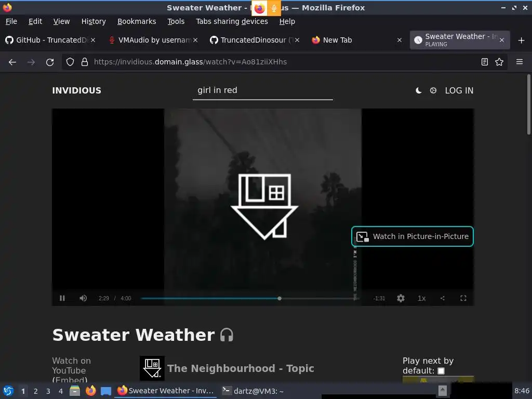532x399 pixels.
Task: Open the Bookmarks menu
Action: [x=137, y=21]
